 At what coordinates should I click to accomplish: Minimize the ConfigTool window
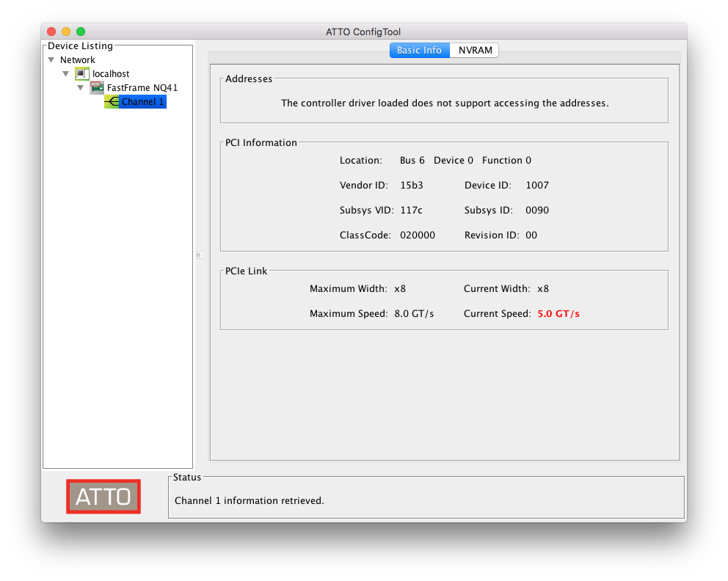point(66,32)
